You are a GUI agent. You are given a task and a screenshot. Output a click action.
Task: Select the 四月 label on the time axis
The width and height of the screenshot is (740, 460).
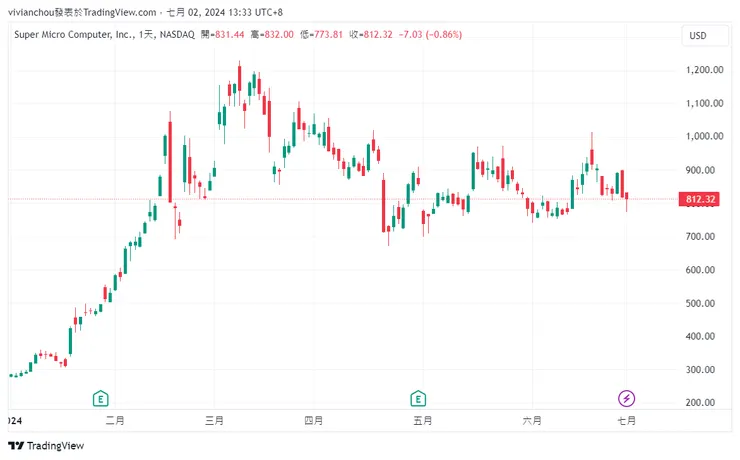[x=314, y=421]
